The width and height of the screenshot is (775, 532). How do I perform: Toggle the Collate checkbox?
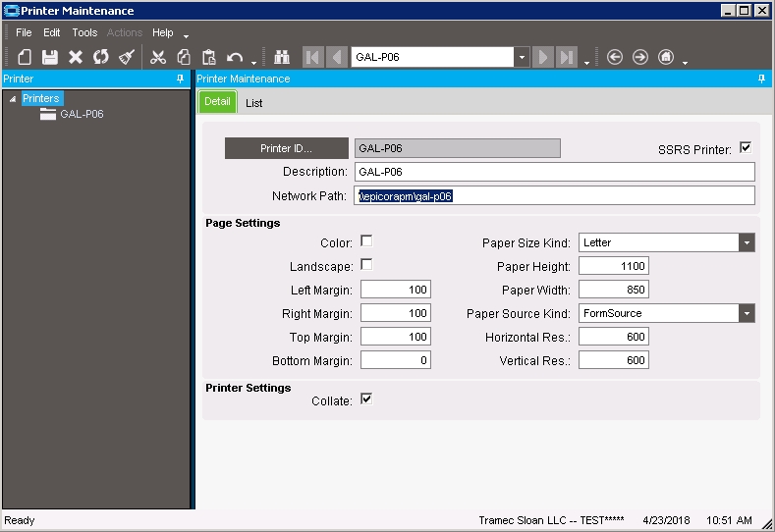[x=366, y=399]
